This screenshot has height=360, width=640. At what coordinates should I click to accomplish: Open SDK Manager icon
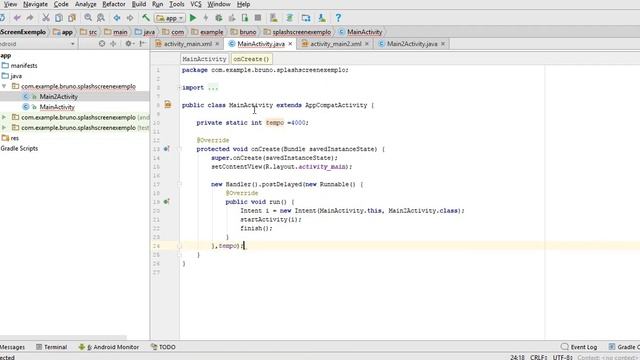pyautogui.click(x=322, y=18)
